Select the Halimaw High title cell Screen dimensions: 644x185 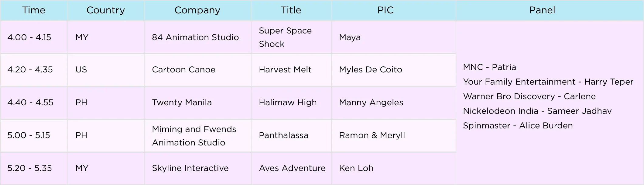(x=288, y=103)
